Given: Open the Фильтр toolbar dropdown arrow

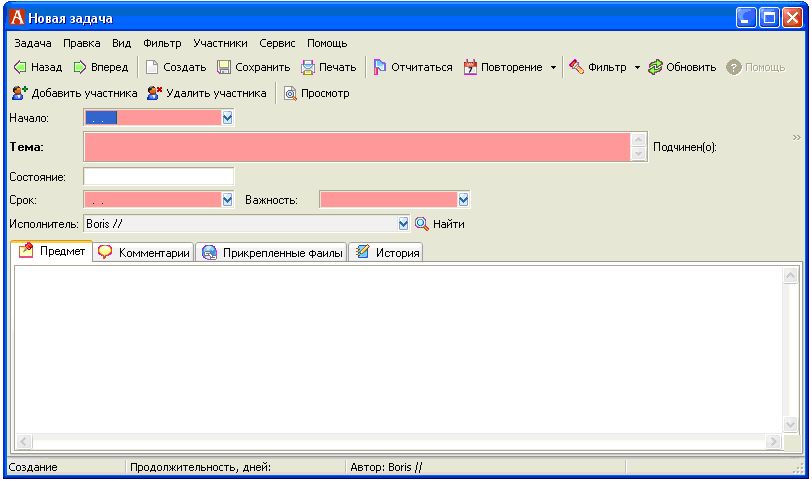Looking at the screenshot, I should pos(637,68).
